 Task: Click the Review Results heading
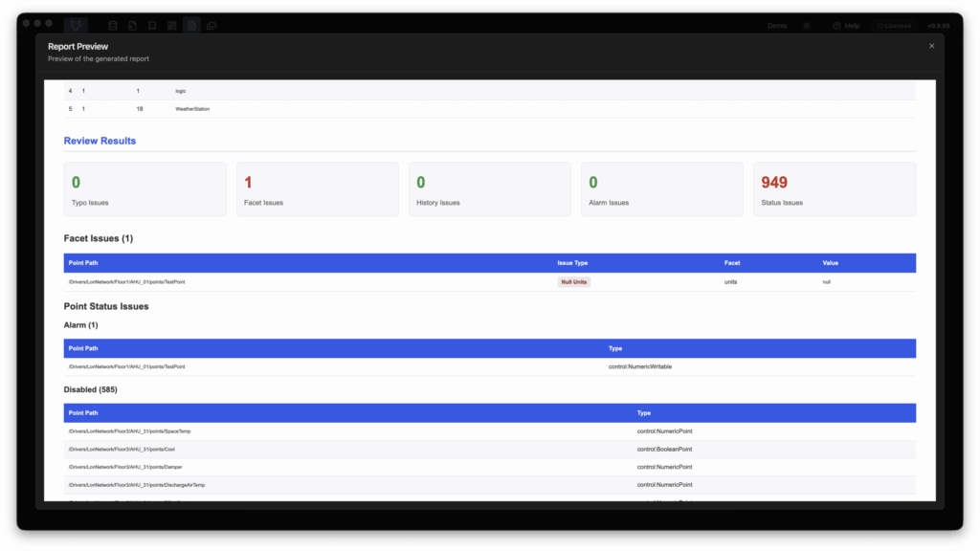100,141
